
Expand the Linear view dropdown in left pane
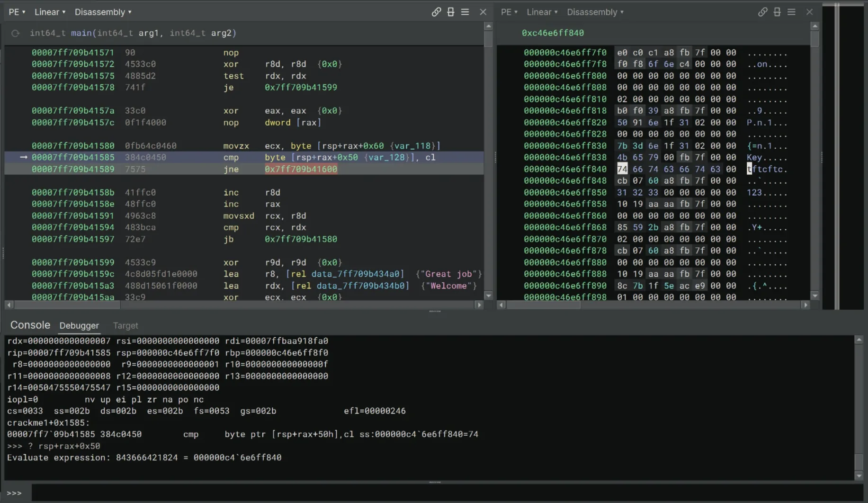coord(50,12)
